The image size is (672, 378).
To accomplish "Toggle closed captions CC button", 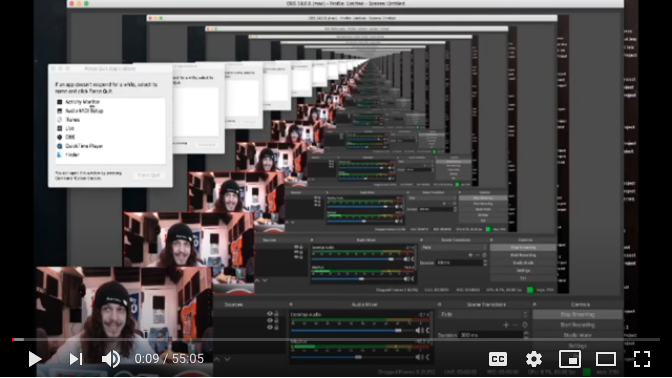I will point(498,359).
